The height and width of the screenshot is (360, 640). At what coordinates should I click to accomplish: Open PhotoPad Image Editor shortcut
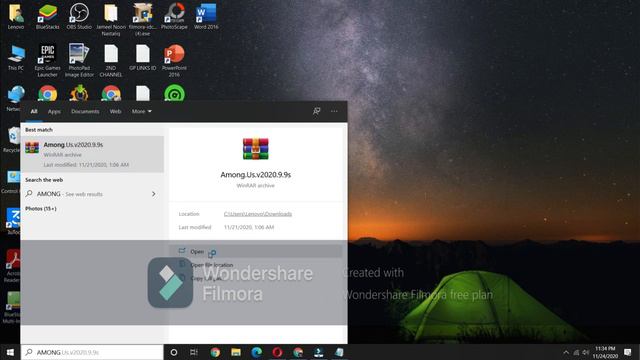pyautogui.click(x=79, y=60)
